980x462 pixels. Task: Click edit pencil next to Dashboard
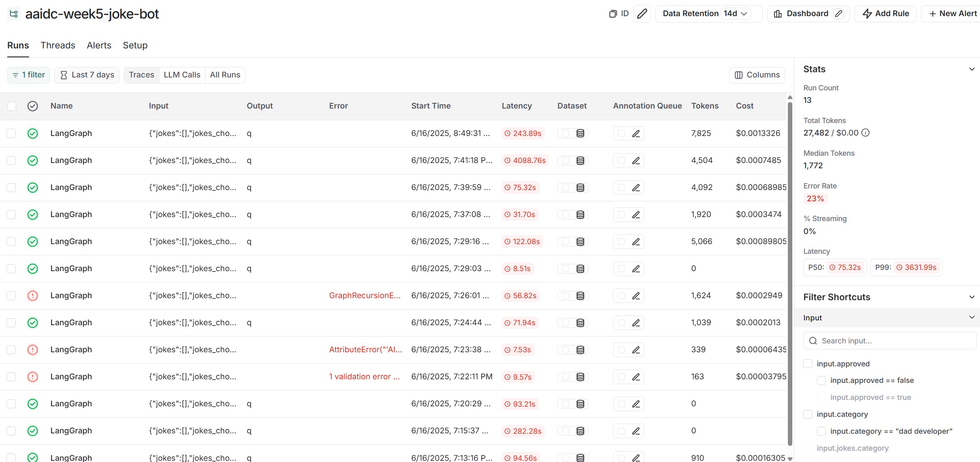839,14
